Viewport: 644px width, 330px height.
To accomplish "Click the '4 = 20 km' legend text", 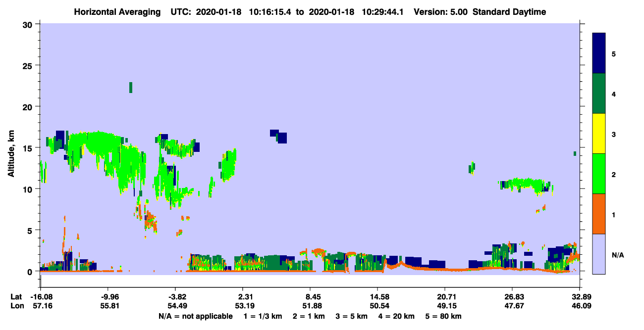I will pos(396,316).
